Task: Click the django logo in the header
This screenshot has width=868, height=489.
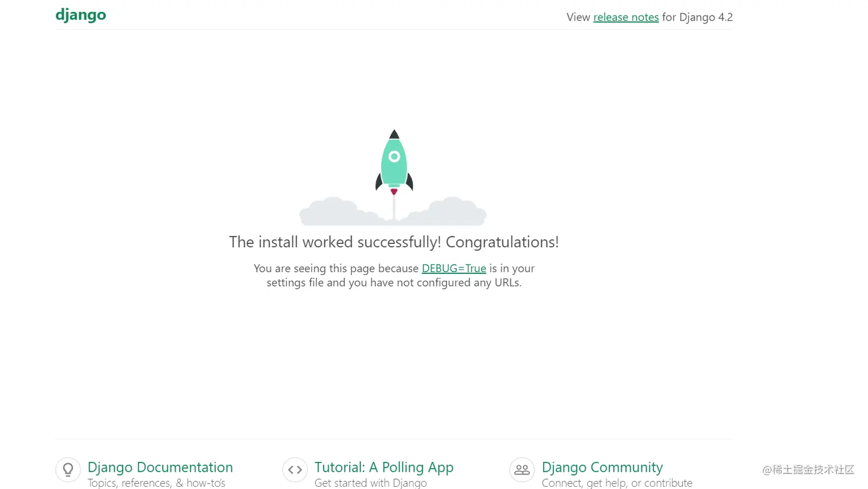Action: [x=80, y=15]
